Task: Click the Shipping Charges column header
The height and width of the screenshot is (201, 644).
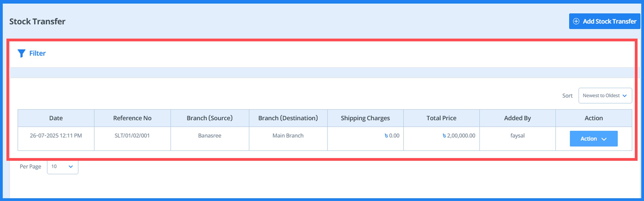Action: click(365, 118)
